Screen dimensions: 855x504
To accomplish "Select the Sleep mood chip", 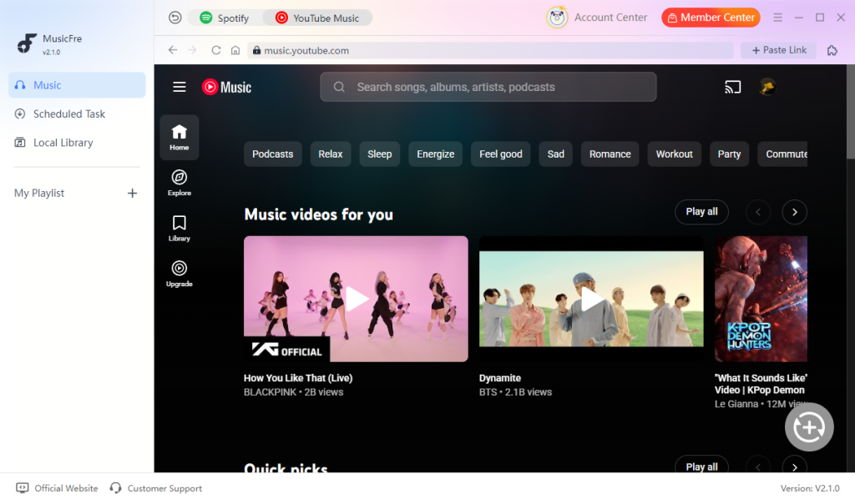I will coord(380,154).
